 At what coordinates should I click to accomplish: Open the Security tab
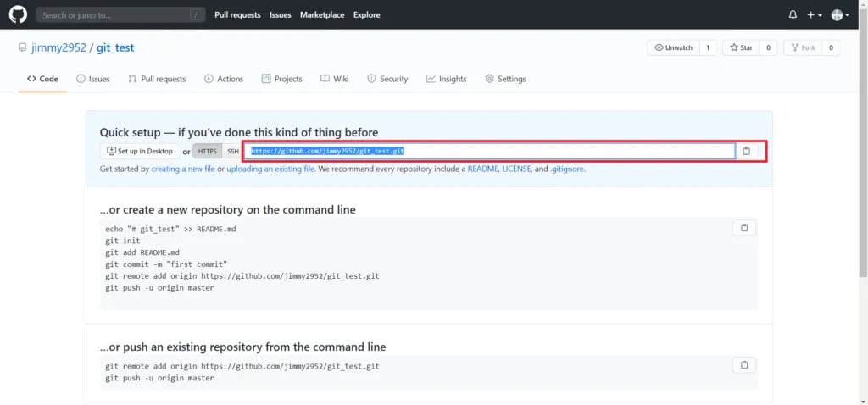387,79
